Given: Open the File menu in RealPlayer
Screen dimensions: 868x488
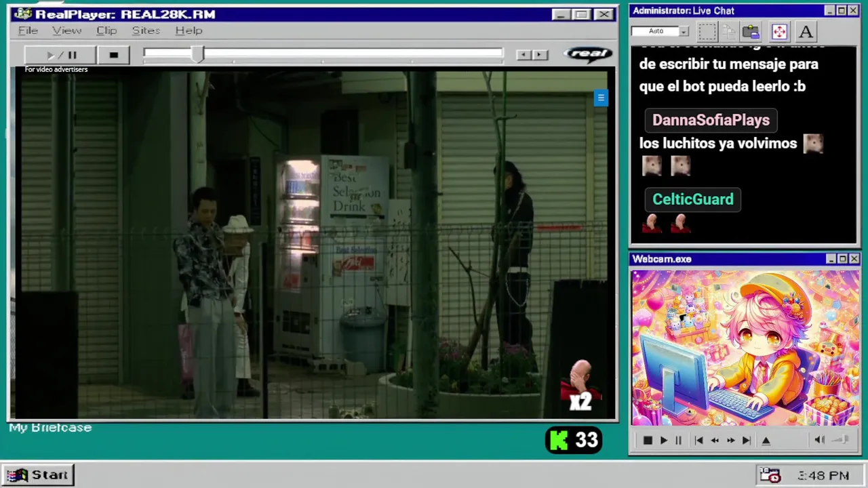Looking at the screenshot, I should [28, 30].
